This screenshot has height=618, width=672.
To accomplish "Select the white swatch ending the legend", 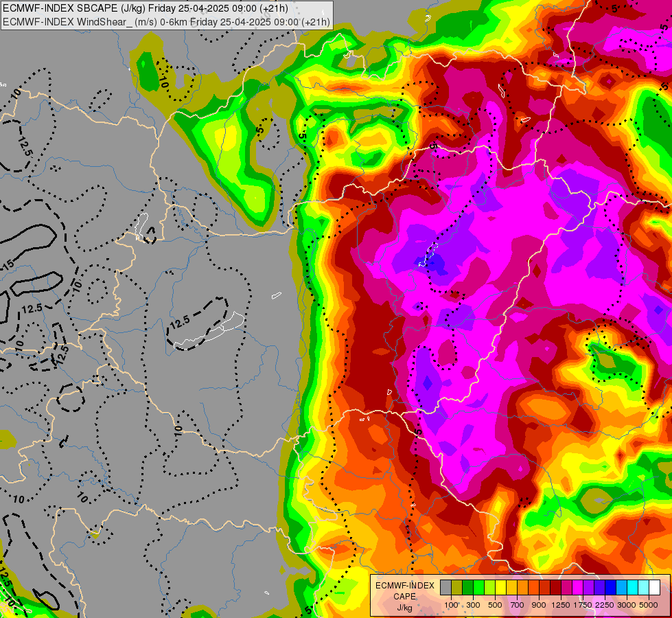I will click(654, 587).
